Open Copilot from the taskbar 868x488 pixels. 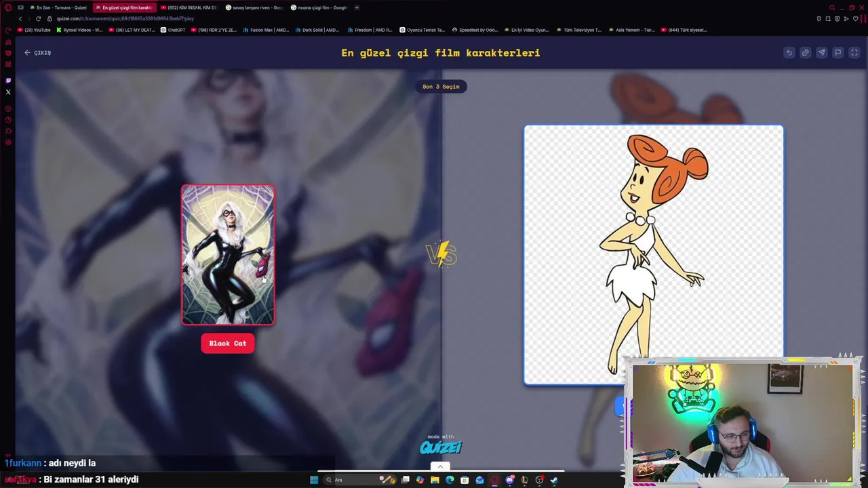(420, 480)
